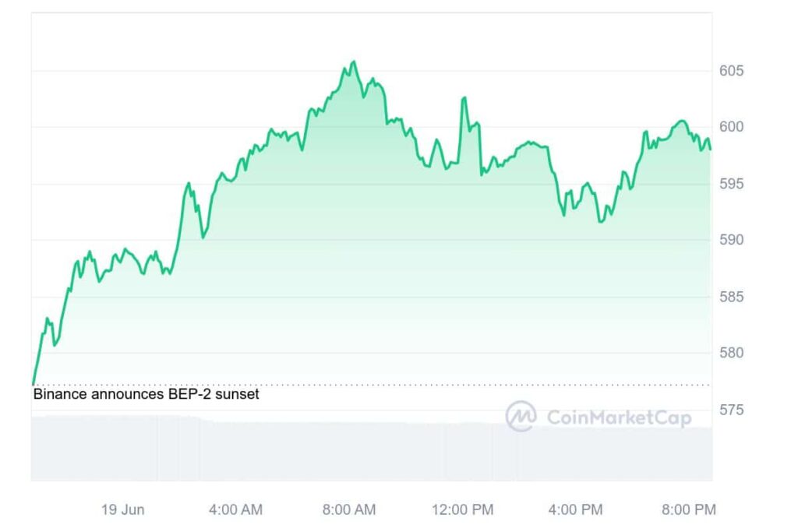
Task: Click the CoinMarketCap watermark text
Action: [x=619, y=418]
